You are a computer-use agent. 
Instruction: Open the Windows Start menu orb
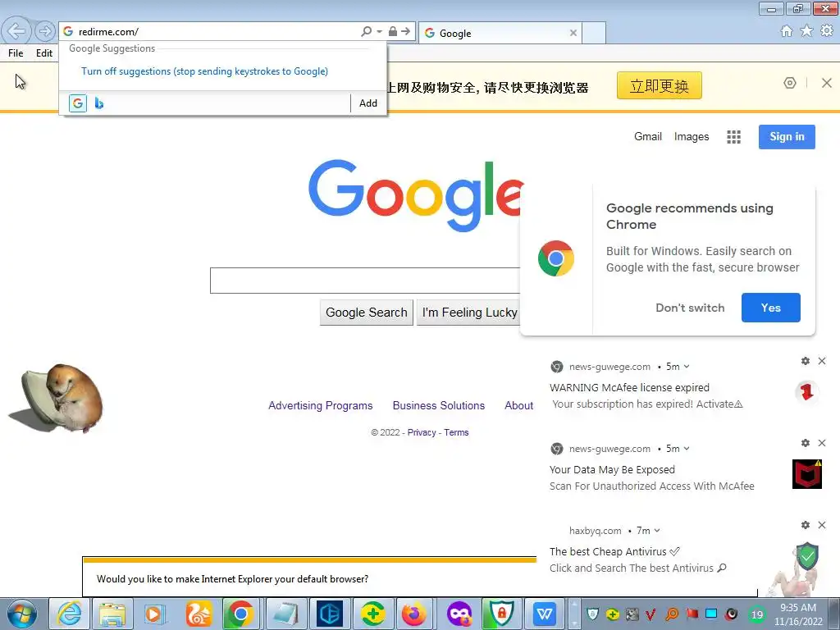[x=21, y=614]
